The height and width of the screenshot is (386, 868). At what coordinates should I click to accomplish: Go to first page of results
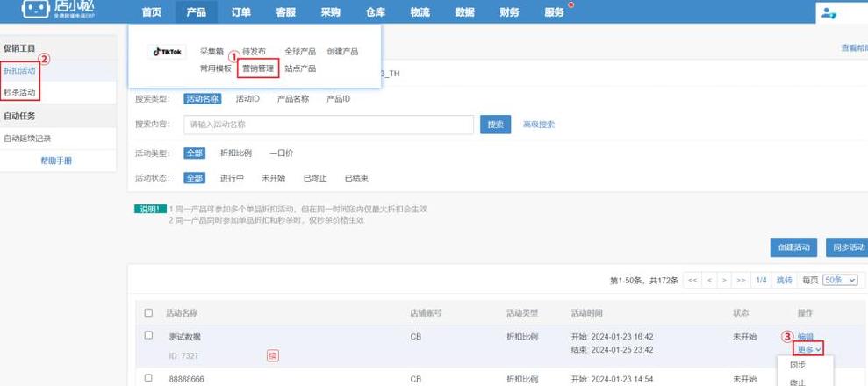click(x=692, y=280)
